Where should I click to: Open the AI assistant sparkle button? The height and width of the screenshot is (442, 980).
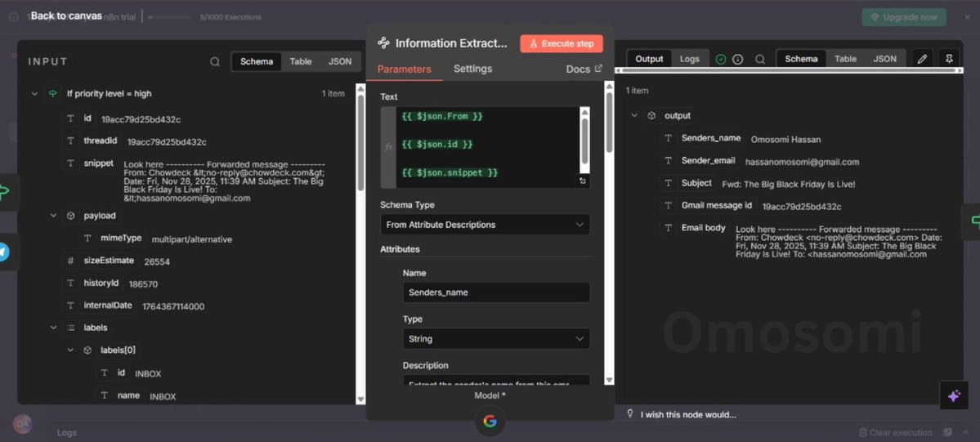pos(954,395)
